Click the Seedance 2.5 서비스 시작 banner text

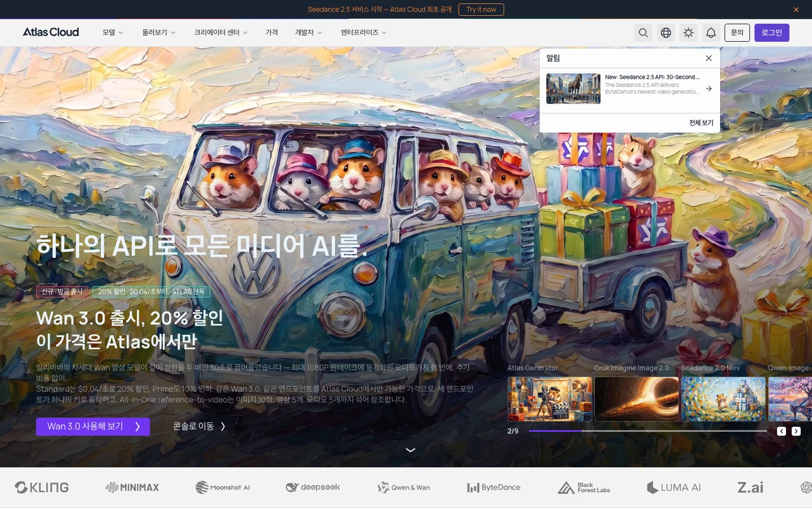pos(379,10)
